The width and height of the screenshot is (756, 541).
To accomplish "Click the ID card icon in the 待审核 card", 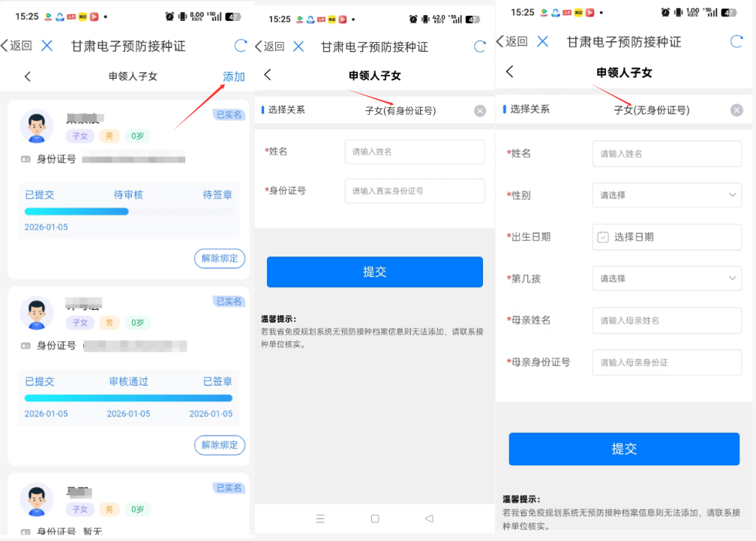I will point(25,159).
